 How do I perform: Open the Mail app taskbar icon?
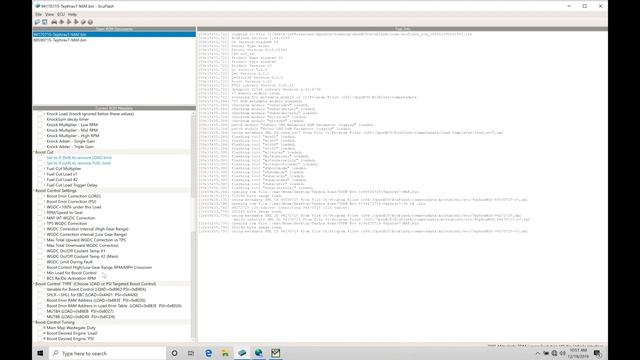click(x=276, y=353)
